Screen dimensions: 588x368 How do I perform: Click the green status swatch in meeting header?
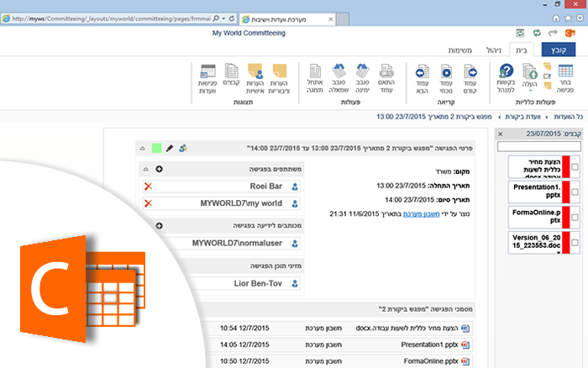pyautogui.click(x=156, y=148)
